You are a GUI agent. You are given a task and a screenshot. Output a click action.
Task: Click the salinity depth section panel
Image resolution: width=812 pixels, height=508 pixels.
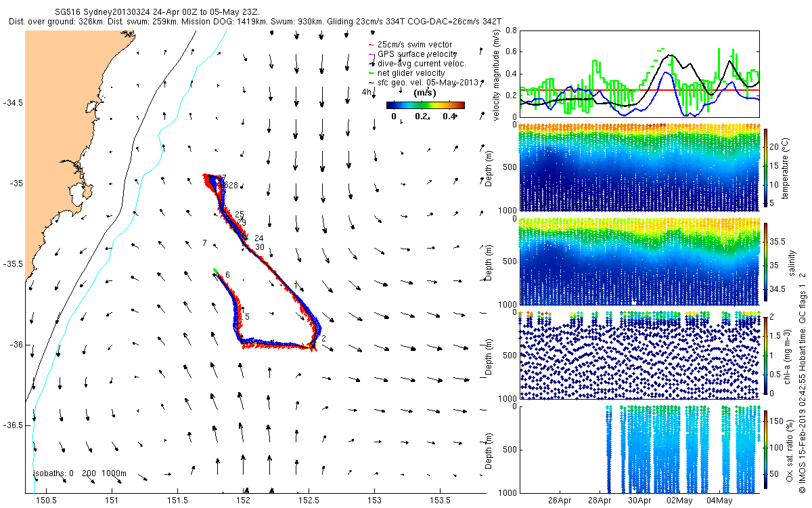[x=639, y=261]
